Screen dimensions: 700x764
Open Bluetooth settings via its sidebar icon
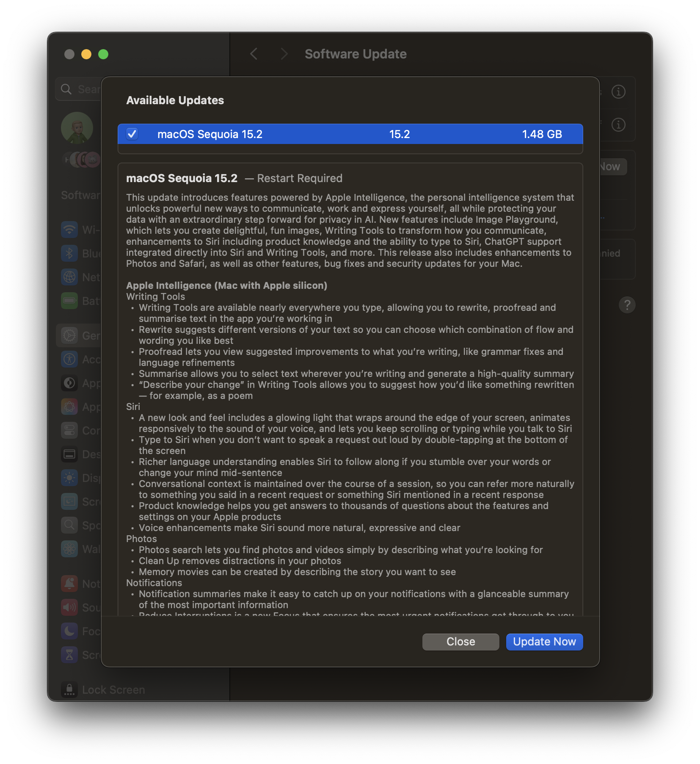click(x=69, y=254)
